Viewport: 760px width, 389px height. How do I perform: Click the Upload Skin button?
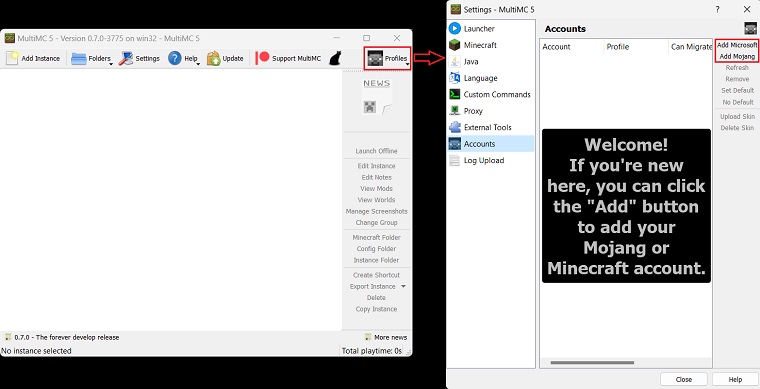coord(737,117)
